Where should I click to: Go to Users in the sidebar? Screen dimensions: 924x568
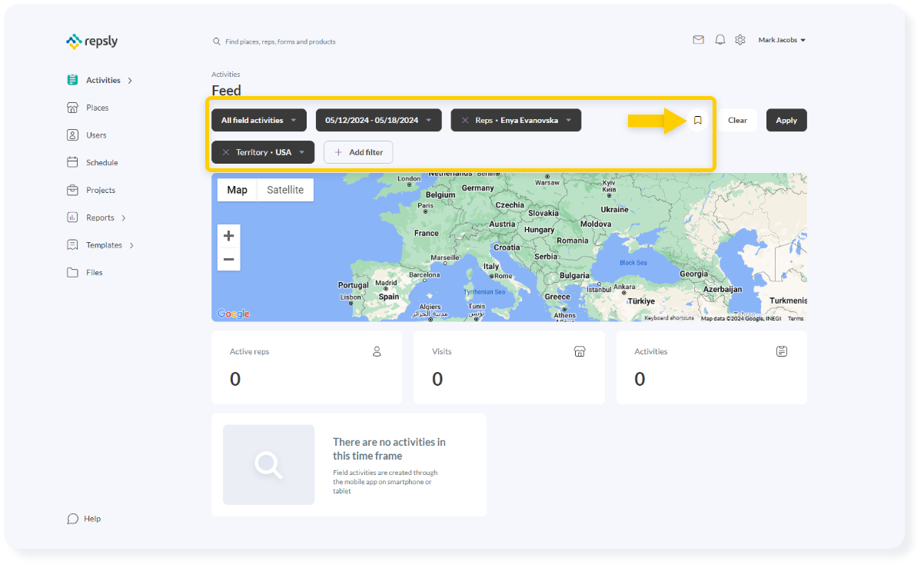96,135
